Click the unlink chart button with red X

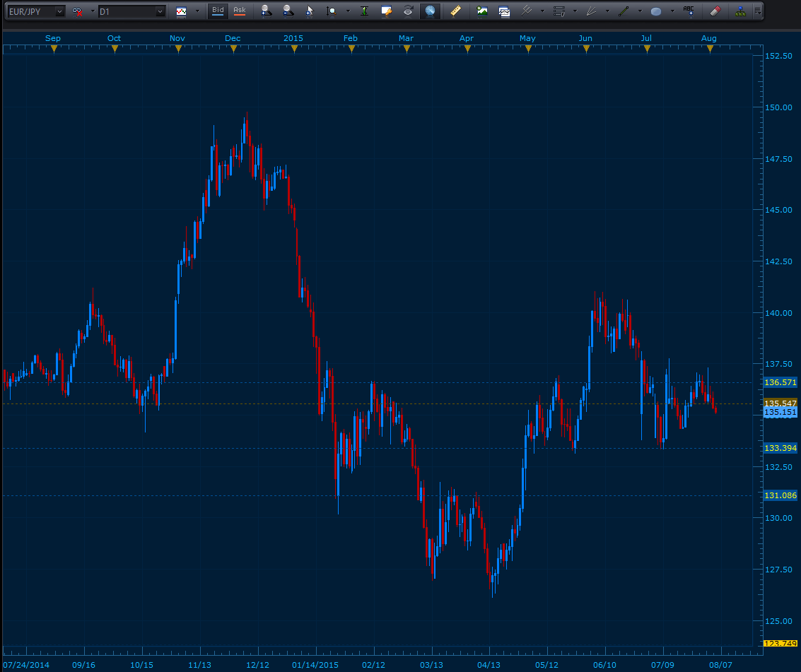(77, 11)
